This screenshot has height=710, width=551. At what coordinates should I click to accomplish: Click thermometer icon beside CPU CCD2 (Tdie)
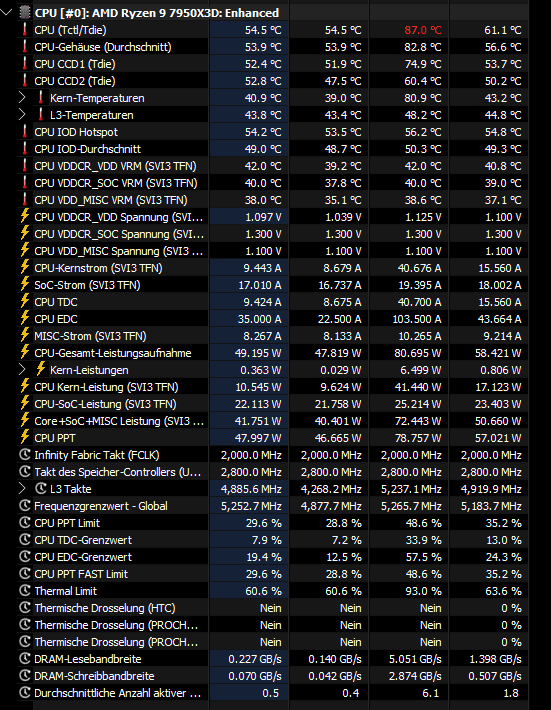[x=25, y=81]
